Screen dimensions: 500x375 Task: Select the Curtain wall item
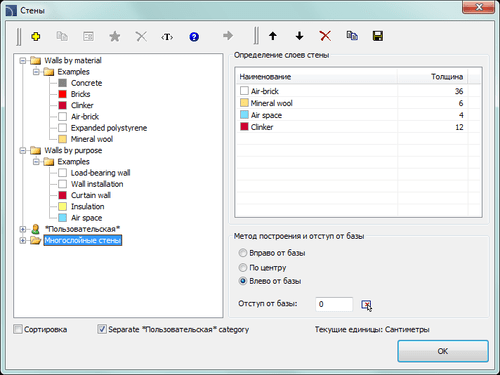(91, 195)
